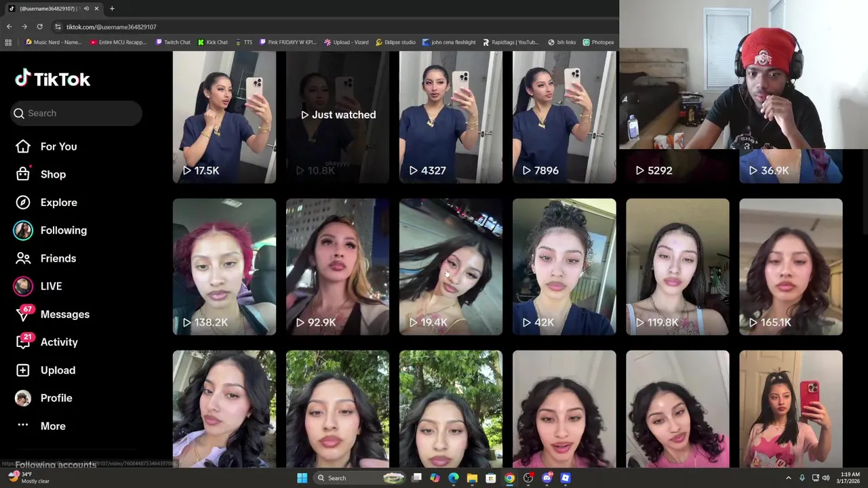868x488 pixels.
Task: Open the pink-shirt mirror selfie video
Action: [791, 409]
